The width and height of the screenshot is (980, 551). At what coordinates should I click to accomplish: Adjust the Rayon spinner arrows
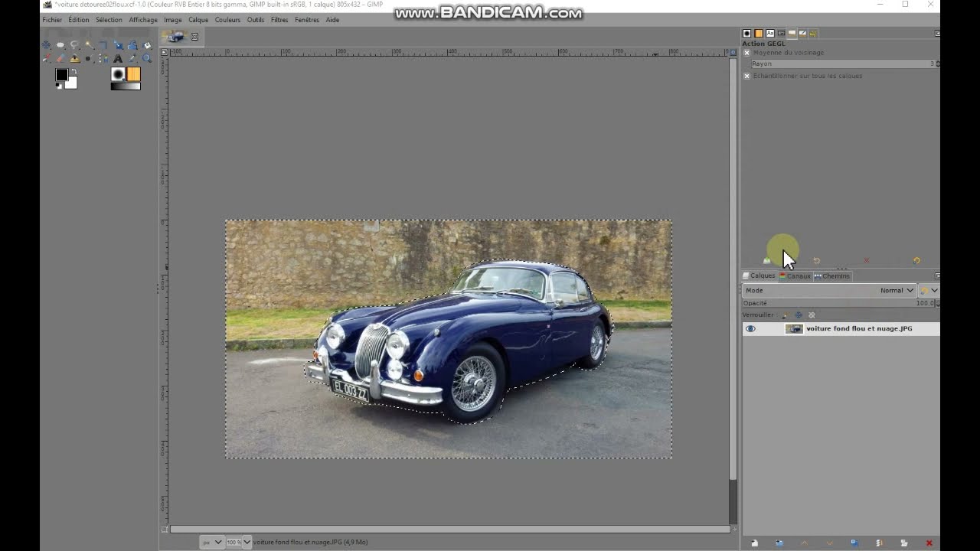click(x=938, y=64)
